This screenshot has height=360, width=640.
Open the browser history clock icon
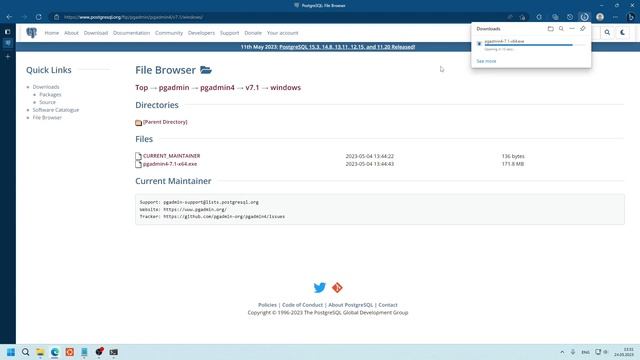570,17
